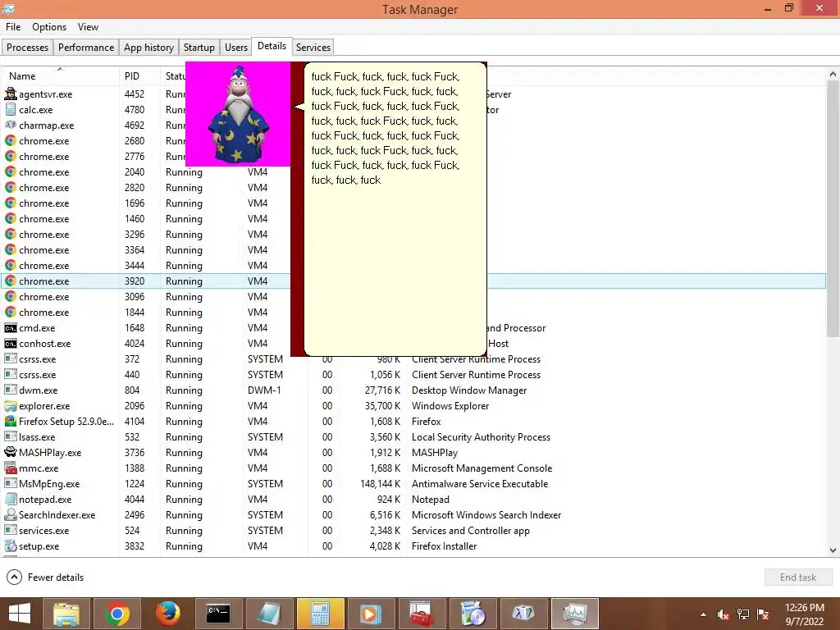Viewport: 840px width, 630px height.
Task: Click the Desktop Window Manager description
Action: pos(469,390)
